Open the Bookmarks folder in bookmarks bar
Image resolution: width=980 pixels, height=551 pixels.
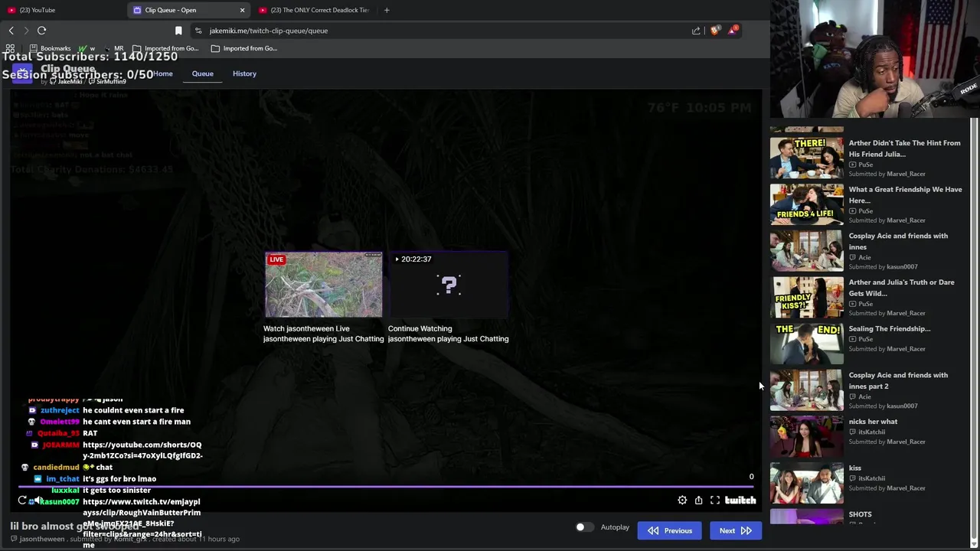(x=50, y=48)
